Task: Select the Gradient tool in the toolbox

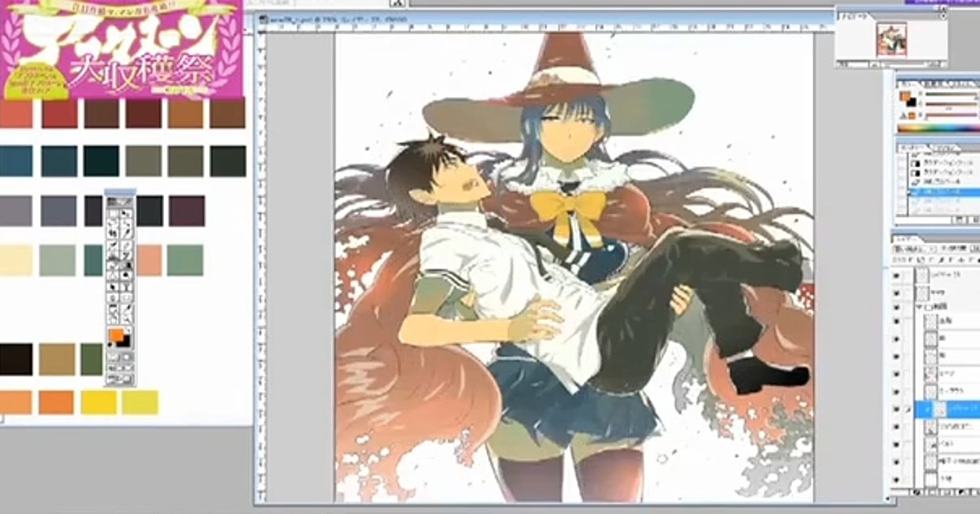Action: pos(127,264)
